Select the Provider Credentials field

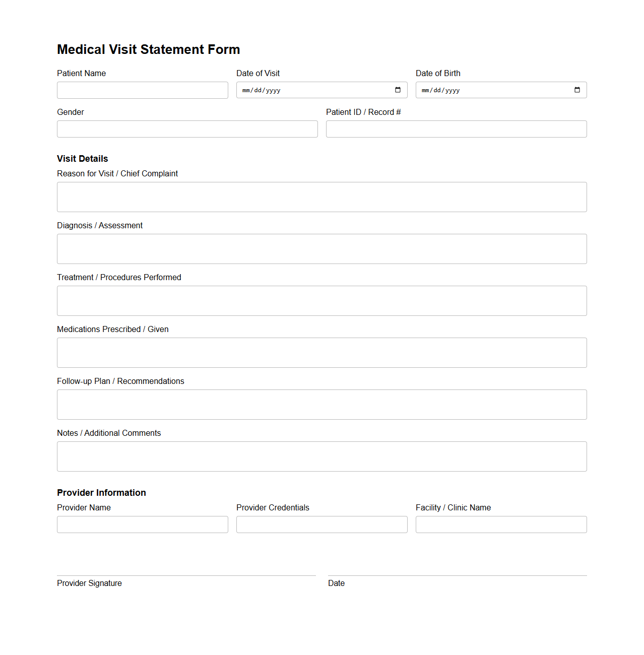coord(321,524)
